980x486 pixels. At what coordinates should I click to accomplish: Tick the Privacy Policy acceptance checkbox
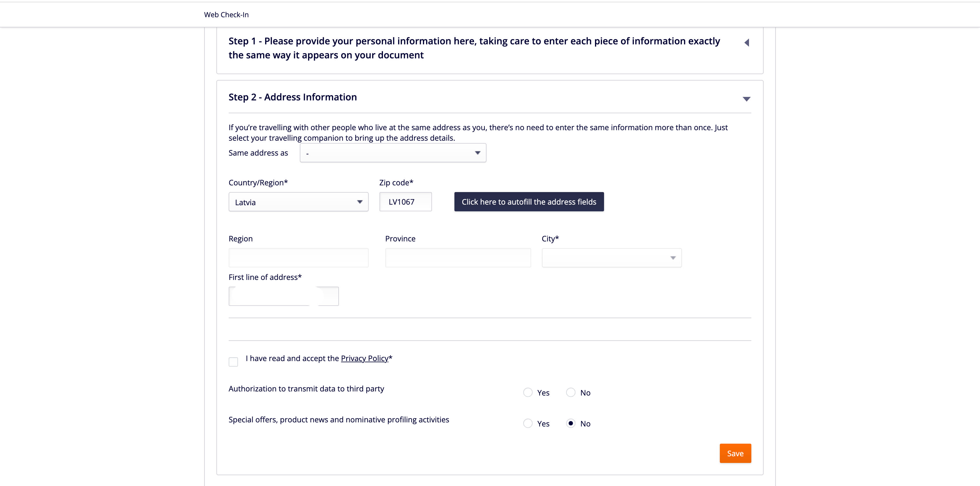tap(233, 362)
